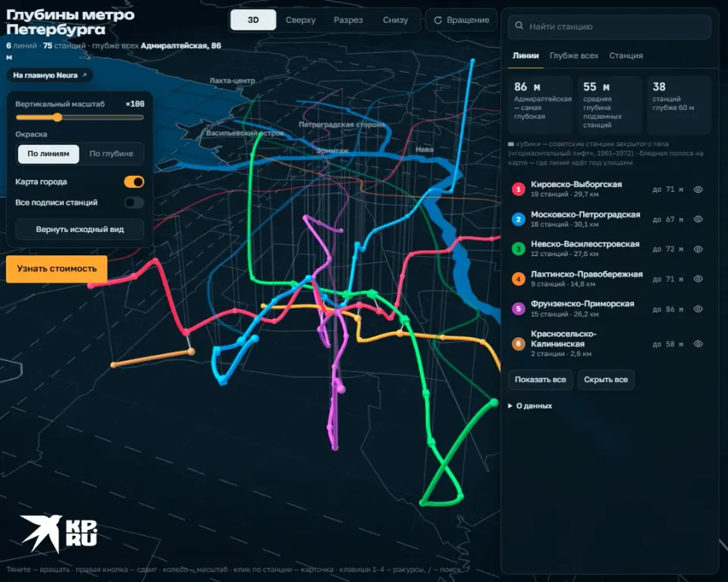
Task: Hide the Кировско-Выборгская line
Action: click(698, 189)
